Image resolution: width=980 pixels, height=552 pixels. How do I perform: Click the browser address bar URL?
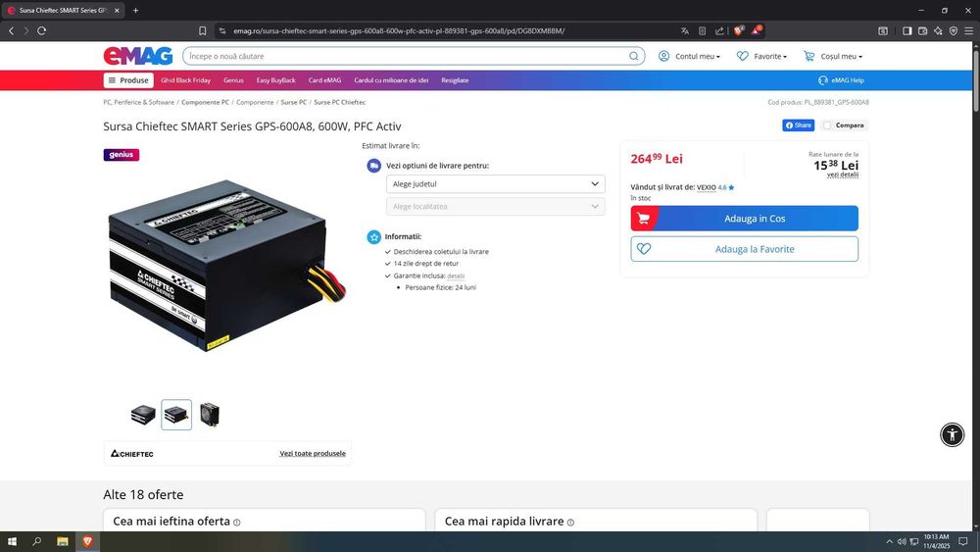point(399,30)
